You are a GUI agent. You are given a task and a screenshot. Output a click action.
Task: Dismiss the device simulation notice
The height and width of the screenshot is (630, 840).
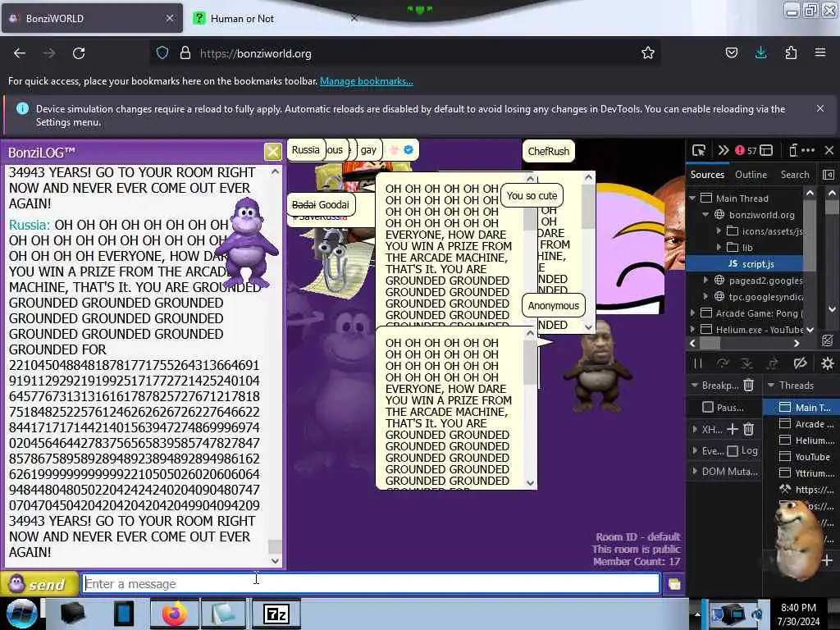coord(820,108)
